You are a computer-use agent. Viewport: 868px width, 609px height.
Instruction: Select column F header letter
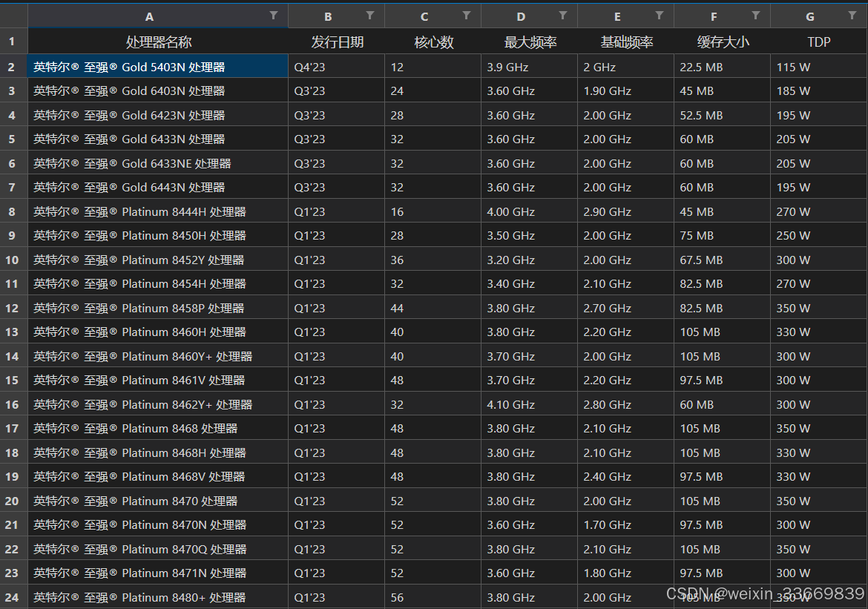click(714, 16)
